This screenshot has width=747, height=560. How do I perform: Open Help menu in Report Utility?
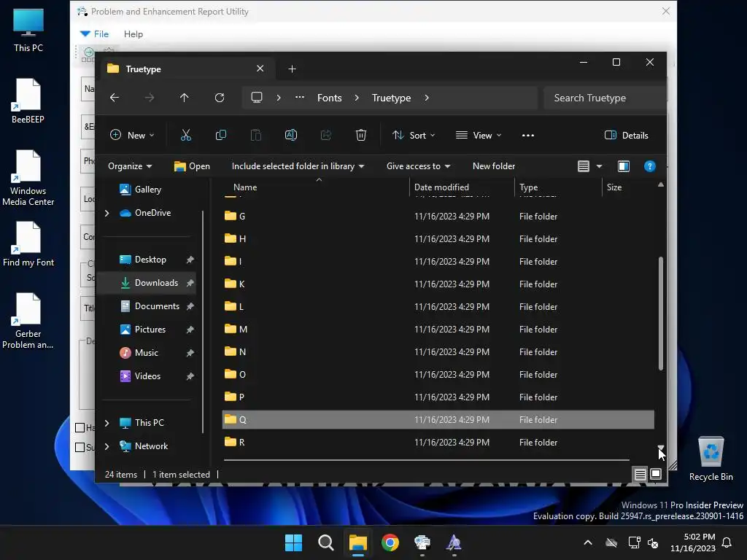133,34
